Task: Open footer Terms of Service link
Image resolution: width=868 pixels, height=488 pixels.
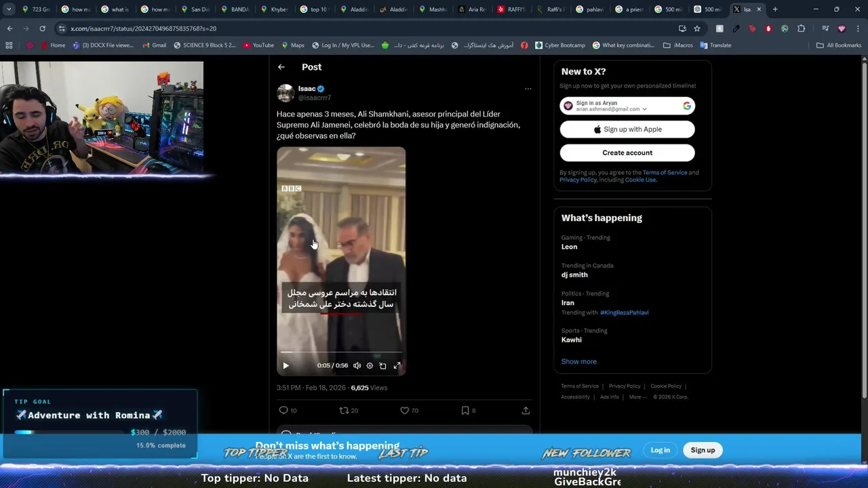Action: (x=580, y=386)
